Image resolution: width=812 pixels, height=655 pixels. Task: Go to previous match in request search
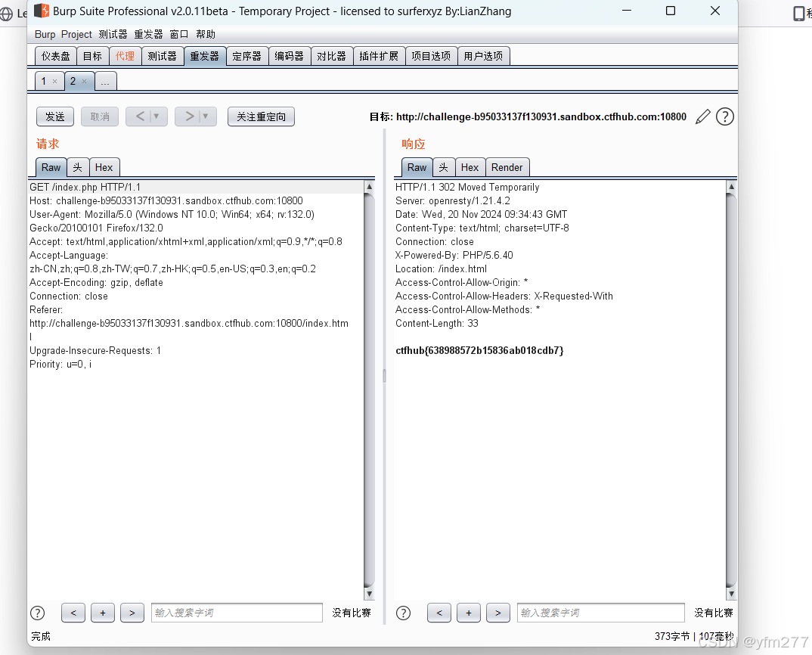coord(73,613)
